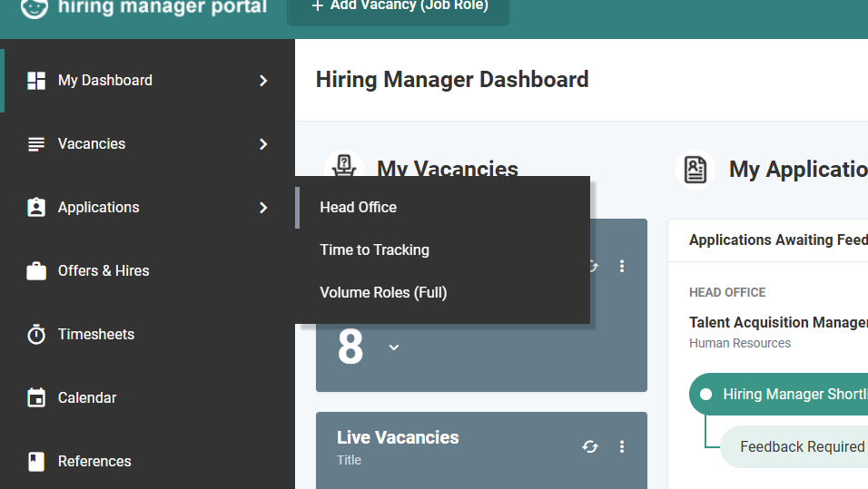868x489 pixels.
Task: Click the Timesheets stopwatch icon
Action: [x=36, y=335]
